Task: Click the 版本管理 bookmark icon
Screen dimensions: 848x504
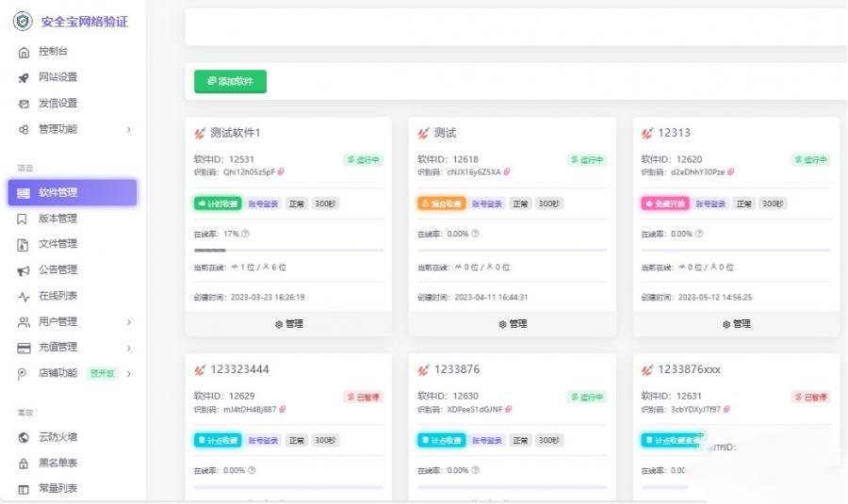Action: (x=23, y=219)
